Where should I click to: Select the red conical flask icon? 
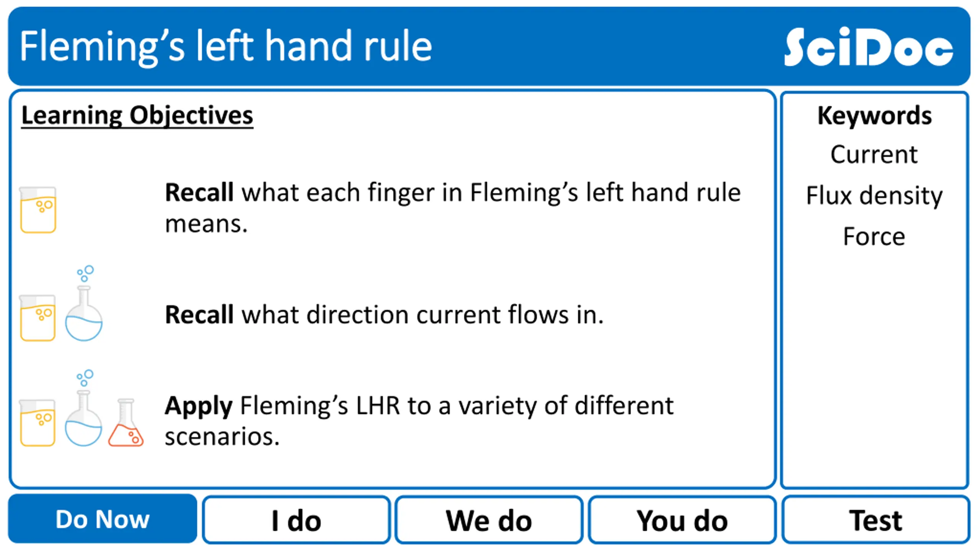[126, 422]
